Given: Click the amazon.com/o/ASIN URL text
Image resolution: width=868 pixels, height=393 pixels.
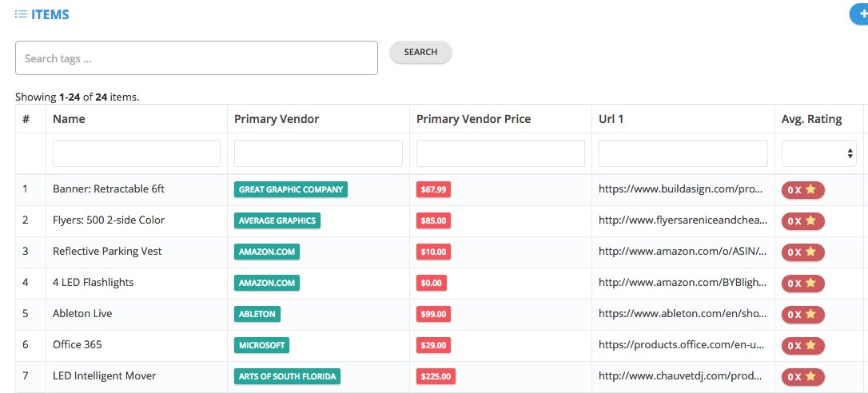Looking at the screenshot, I should 683,252.
